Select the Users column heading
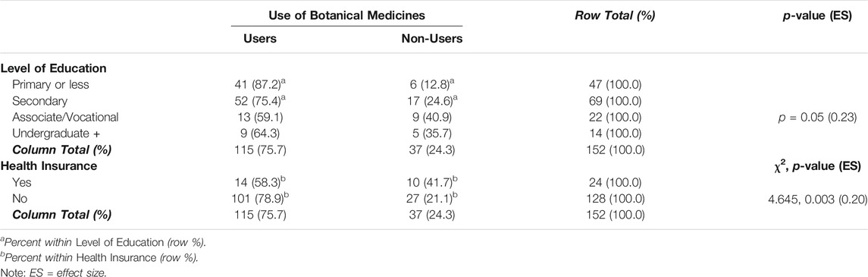This screenshot has height=277, width=868. (x=259, y=39)
